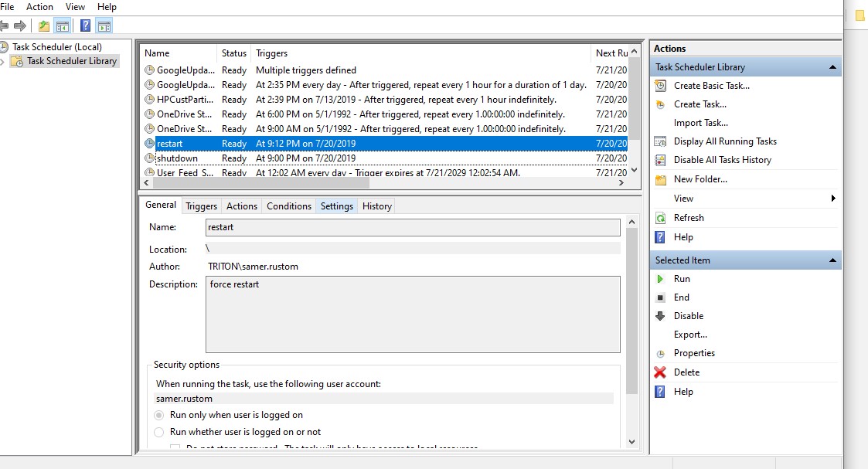This screenshot has width=868, height=469.
Task: Click the restart task clock icon
Action: click(149, 143)
